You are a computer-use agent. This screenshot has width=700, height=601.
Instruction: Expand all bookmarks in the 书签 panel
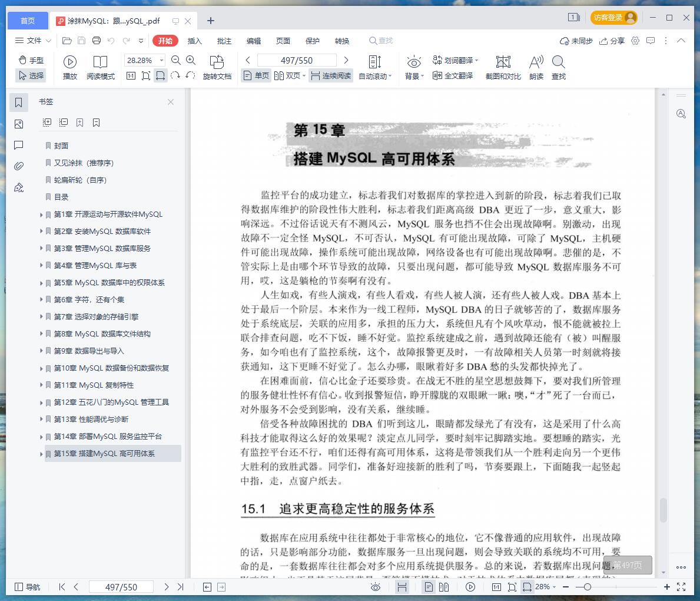(x=47, y=123)
